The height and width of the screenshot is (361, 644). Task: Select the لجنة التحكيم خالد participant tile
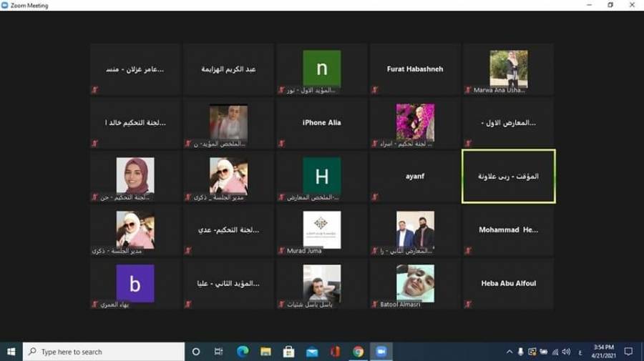tap(135, 123)
